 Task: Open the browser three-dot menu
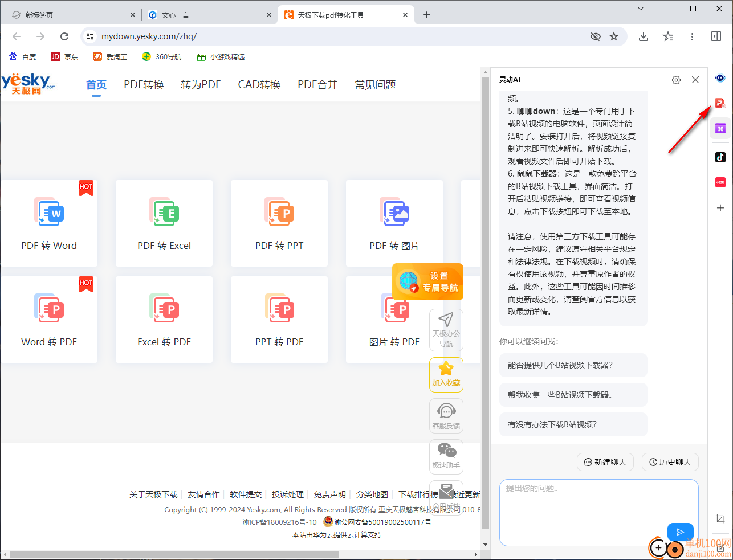(x=692, y=36)
